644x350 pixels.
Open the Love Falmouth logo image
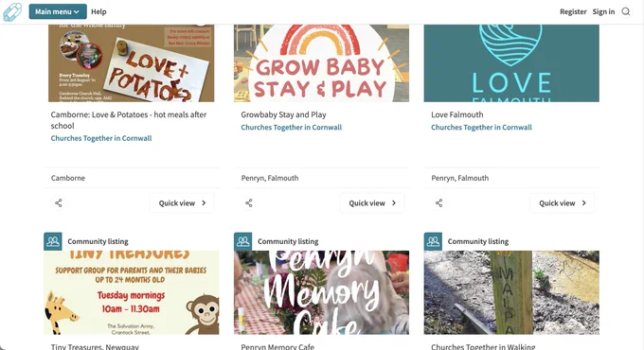(x=511, y=63)
